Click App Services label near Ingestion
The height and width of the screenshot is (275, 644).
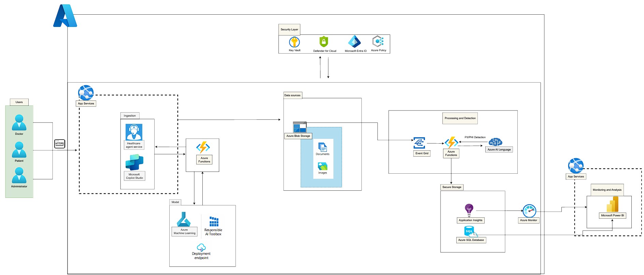pyautogui.click(x=86, y=103)
